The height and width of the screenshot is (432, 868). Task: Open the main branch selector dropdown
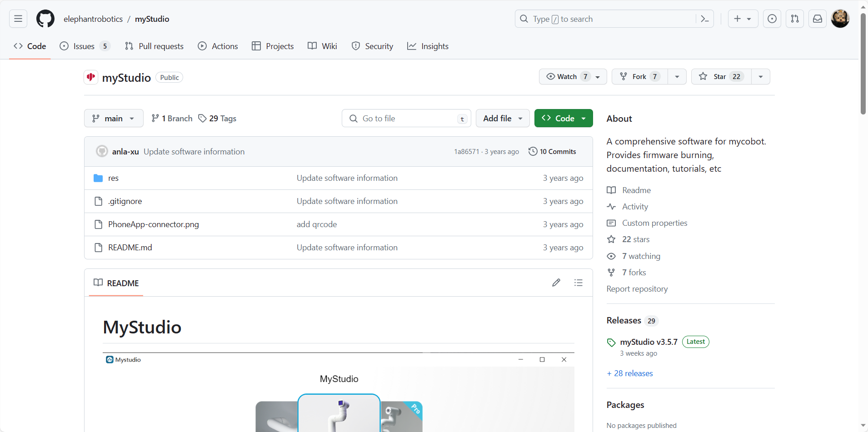114,118
